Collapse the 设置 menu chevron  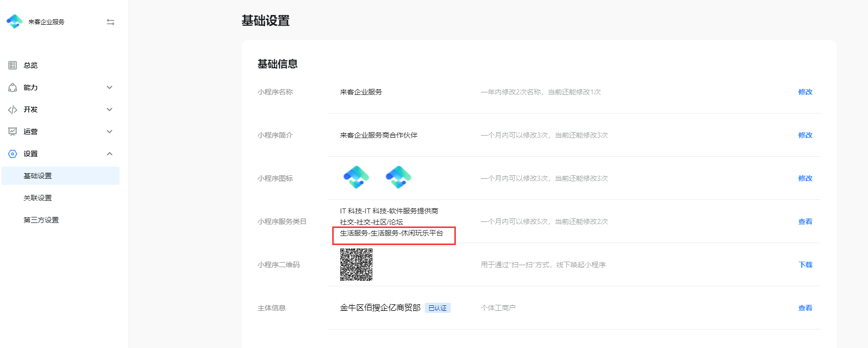click(110, 154)
